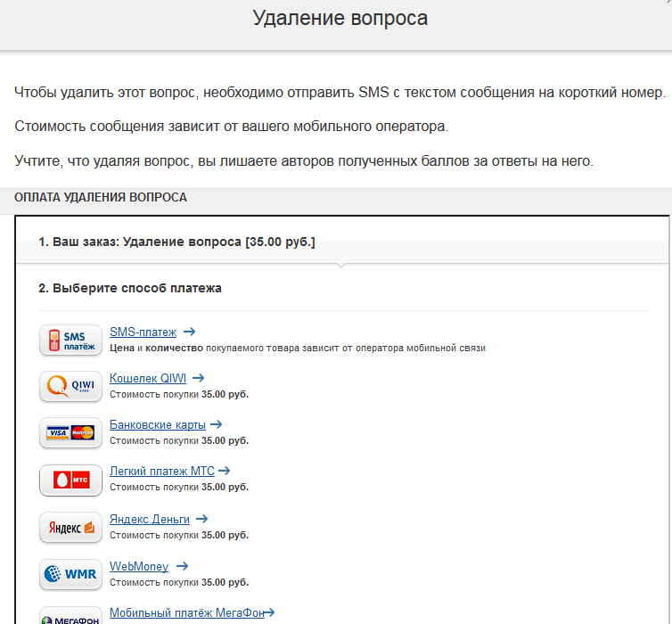Click the arrow beside WebMoney
This screenshot has height=624, width=672.
click(x=183, y=566)
